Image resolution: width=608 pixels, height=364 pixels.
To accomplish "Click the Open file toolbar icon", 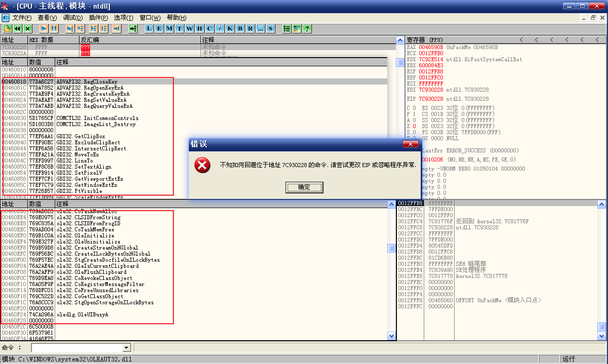I will pos(7,29).
